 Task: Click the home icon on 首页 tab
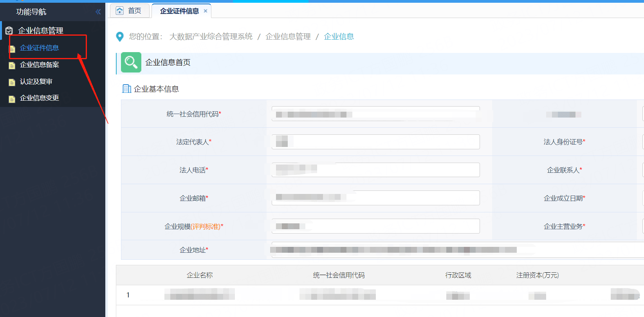tap(120, 11)
